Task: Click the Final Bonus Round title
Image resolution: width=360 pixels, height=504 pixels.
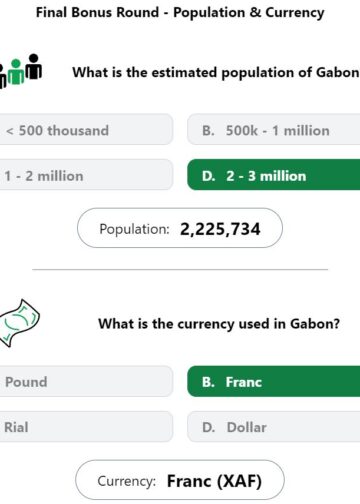Action: pyautogui.click(x=180, y=13)
